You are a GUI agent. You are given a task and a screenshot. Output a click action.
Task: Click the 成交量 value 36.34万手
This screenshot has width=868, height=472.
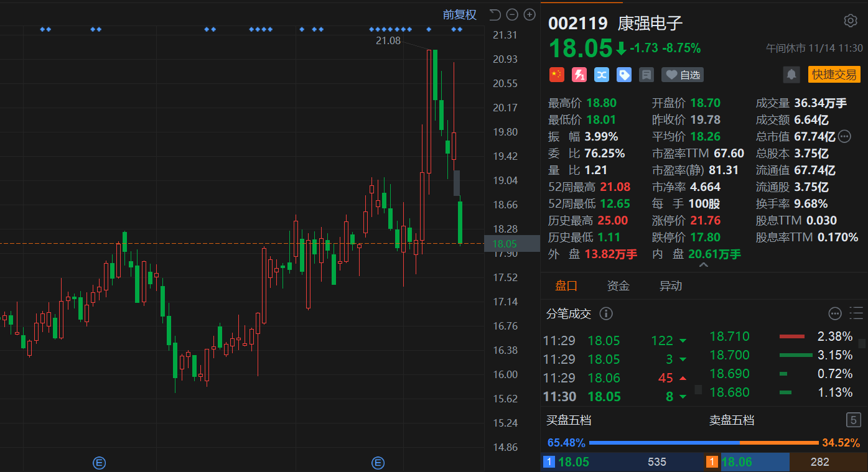pos(820,103)
